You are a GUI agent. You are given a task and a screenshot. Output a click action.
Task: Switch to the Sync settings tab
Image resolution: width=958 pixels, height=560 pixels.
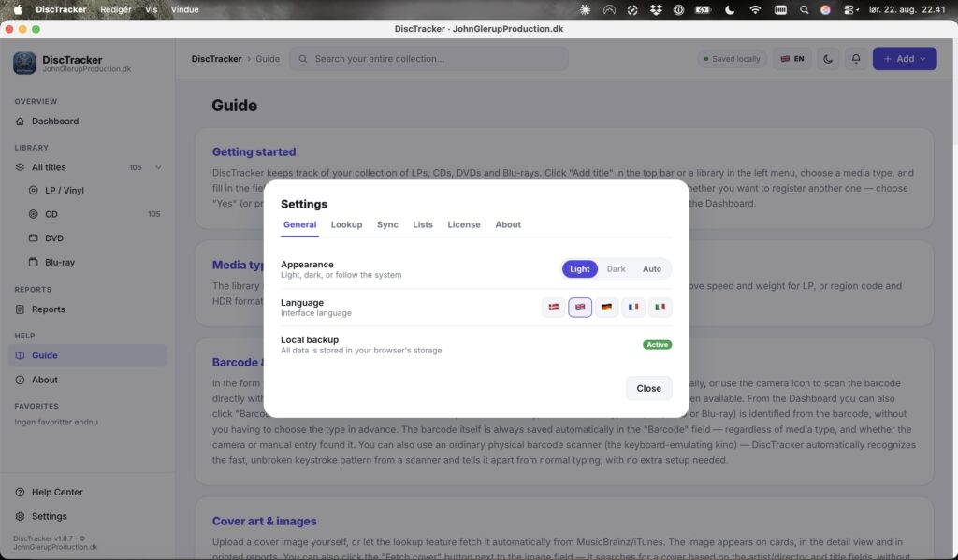(x=387, y=224)
